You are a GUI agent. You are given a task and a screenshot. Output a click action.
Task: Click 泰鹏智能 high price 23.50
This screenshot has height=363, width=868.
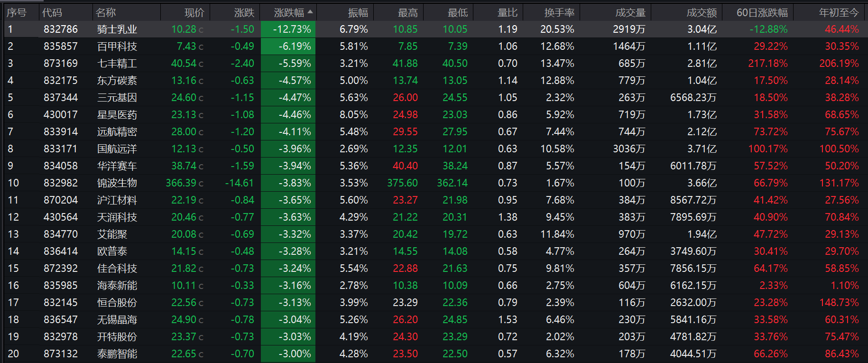406,354
